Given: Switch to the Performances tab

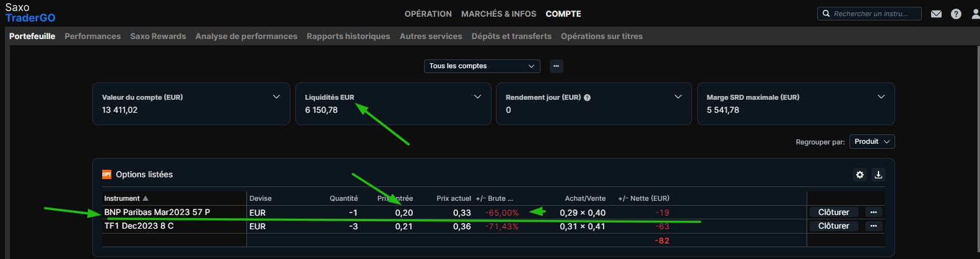Looking at the screenshot, I should (x=92, y=36).
